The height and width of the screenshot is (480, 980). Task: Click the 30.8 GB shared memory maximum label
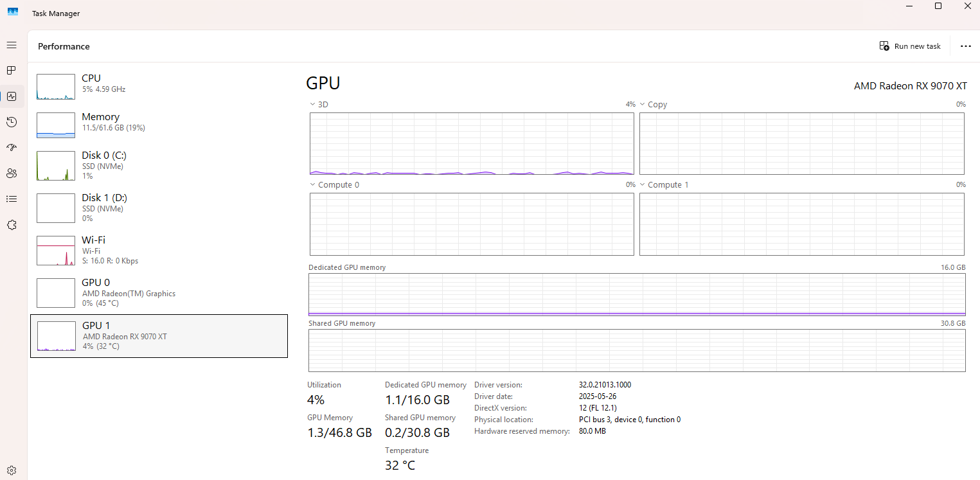[953, 323]
